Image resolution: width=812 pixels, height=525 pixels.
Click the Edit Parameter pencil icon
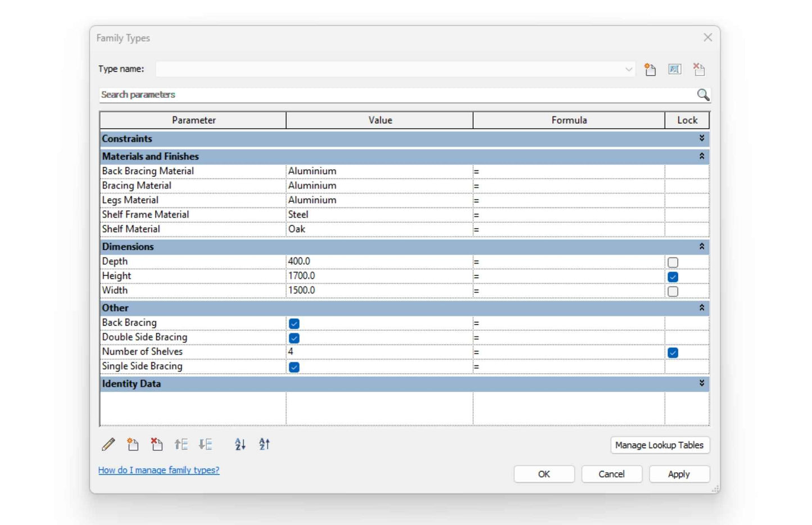point(108,445)
